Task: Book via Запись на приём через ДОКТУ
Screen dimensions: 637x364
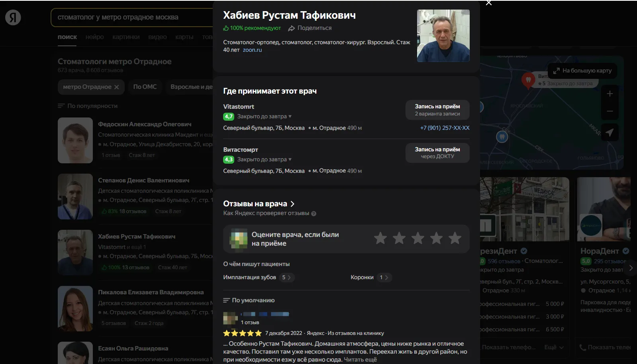Action: point(437,153)
